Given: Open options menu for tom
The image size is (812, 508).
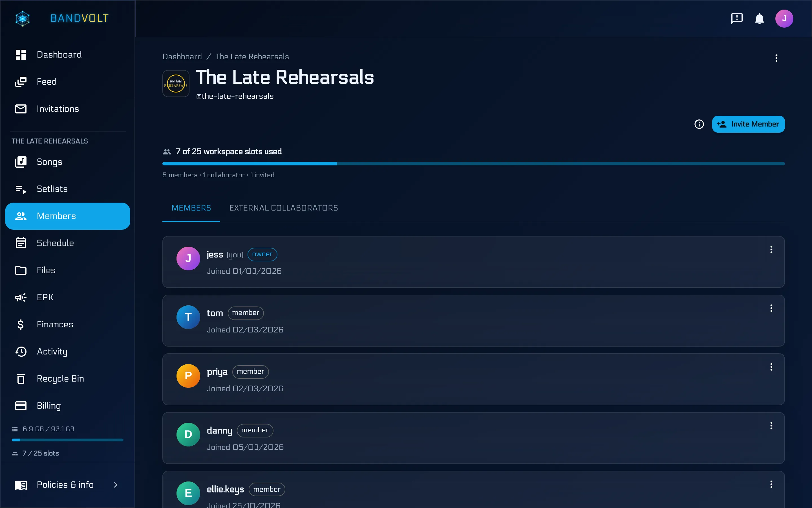Looking at the screenshot, I should [771, 308].
